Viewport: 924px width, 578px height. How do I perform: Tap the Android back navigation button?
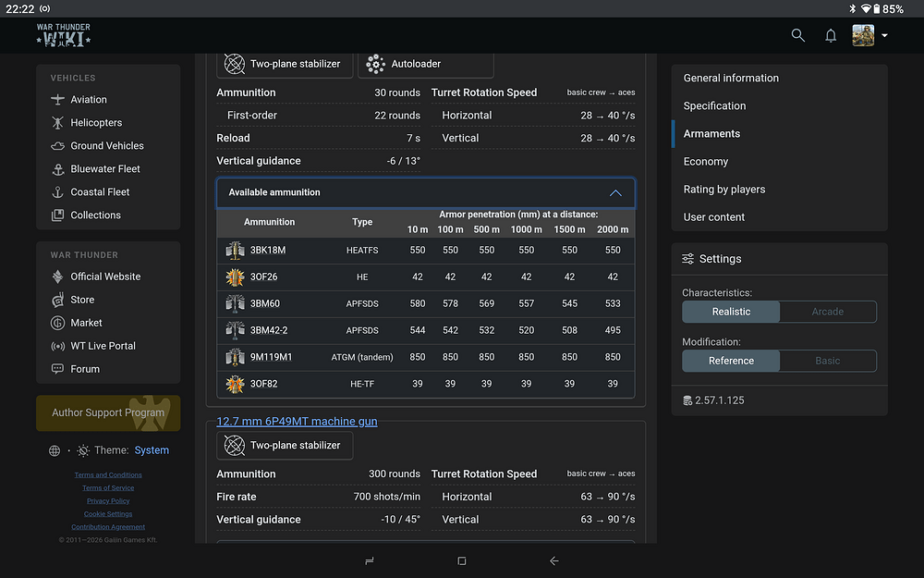(553, 561)
